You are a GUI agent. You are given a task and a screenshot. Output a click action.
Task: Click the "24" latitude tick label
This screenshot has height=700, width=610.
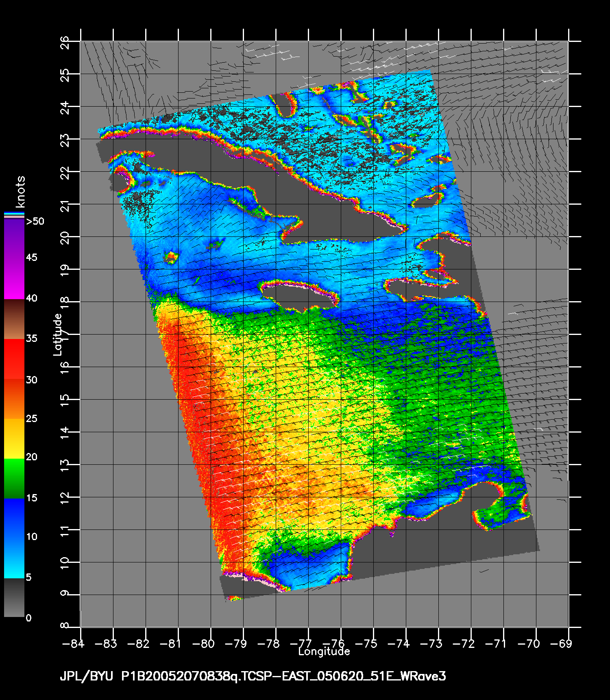[x=65, y=107]
